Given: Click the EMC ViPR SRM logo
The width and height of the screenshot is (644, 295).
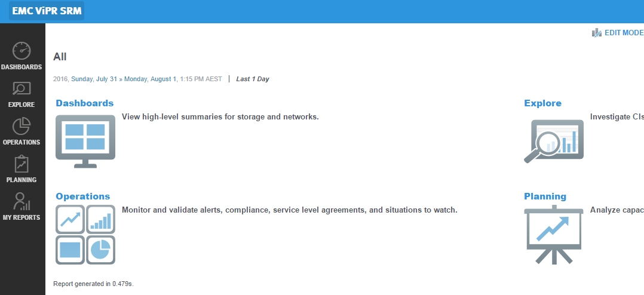Looking at the screenshot, I should pyautogui.click(x=47, y=11).
